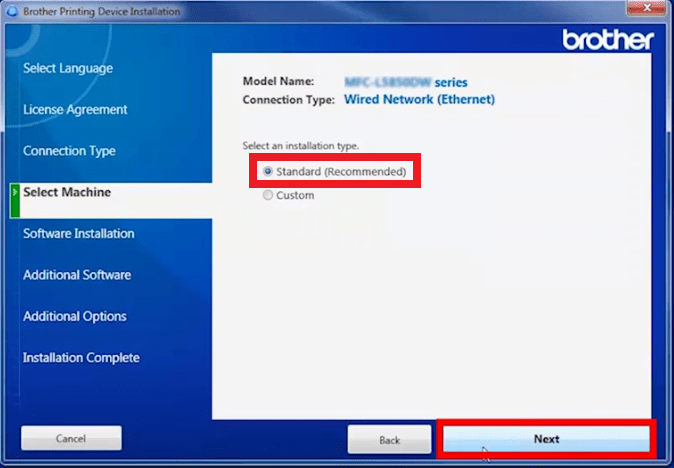This screenshot has width=674, height=468.
Task: Open the Additional Options step
Action: tap(75, 316)
